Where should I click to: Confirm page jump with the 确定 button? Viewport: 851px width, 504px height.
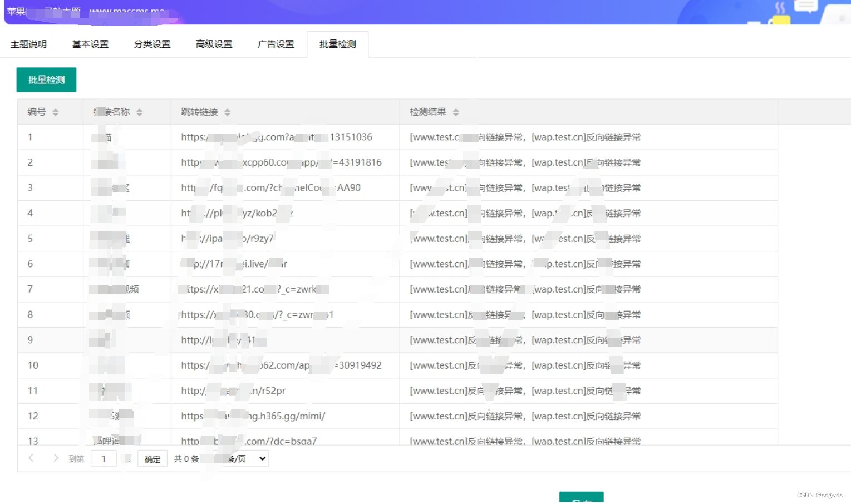152,458
